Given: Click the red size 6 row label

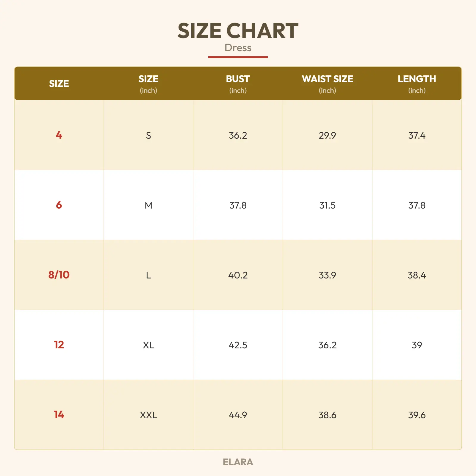Looking at the screenshot, I should click(x=59, y=205).
